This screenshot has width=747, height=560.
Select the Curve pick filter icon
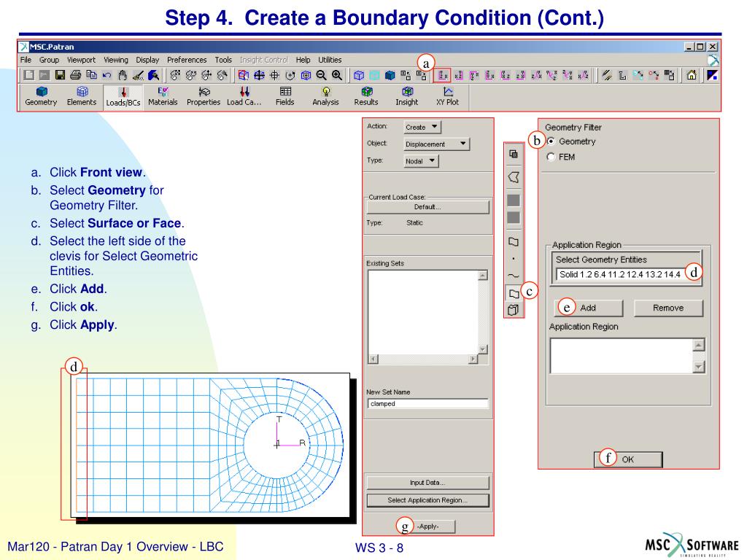tap(514, 276)
